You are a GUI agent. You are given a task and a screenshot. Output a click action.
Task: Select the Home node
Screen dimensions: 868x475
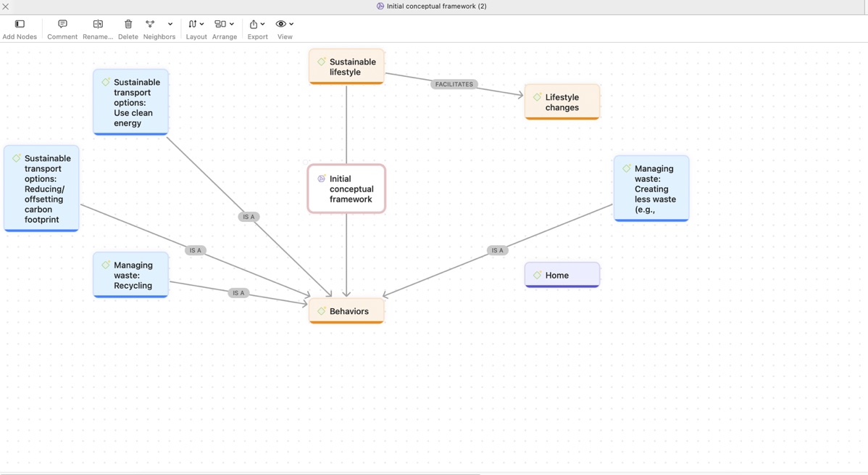[x=562, y=275]
